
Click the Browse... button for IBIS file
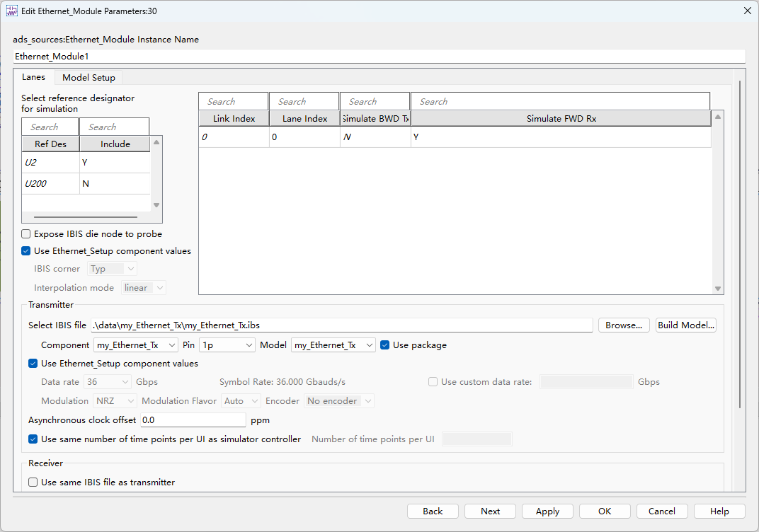624,325
